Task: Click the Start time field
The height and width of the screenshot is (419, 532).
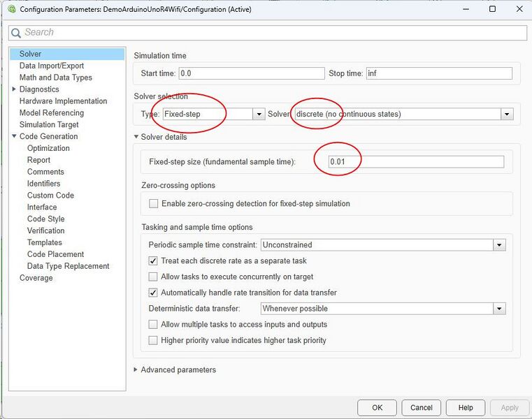Action: 252,73
